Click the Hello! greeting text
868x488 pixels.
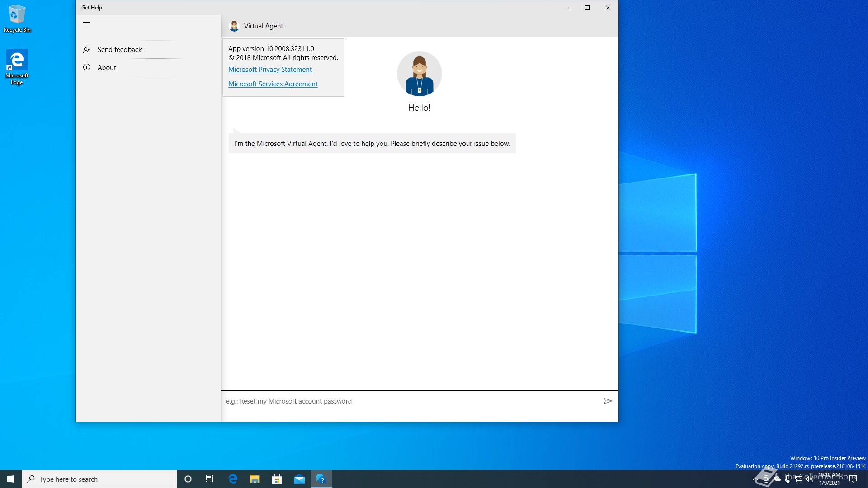click(419, 108)
